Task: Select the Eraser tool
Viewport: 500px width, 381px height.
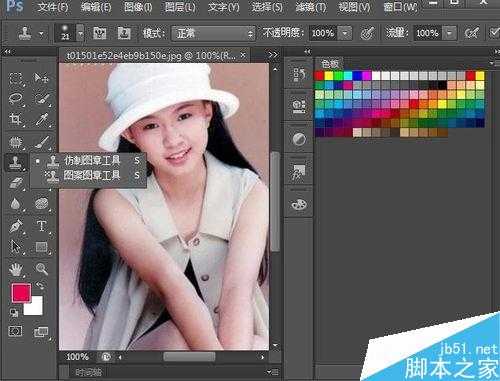Action: (15, 183)
